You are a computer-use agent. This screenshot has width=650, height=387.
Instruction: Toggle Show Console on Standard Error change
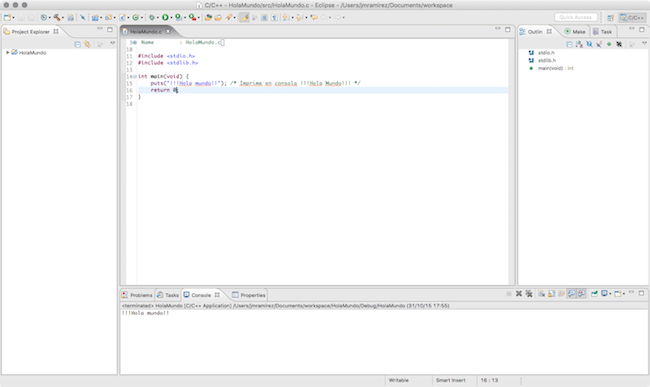(582, 293)
